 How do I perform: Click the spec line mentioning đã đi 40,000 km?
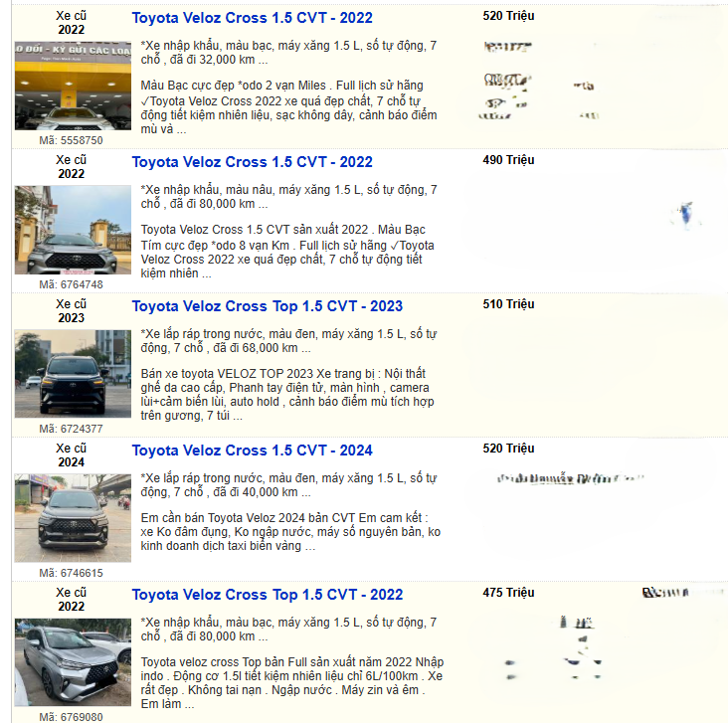(x=288, y=485)
